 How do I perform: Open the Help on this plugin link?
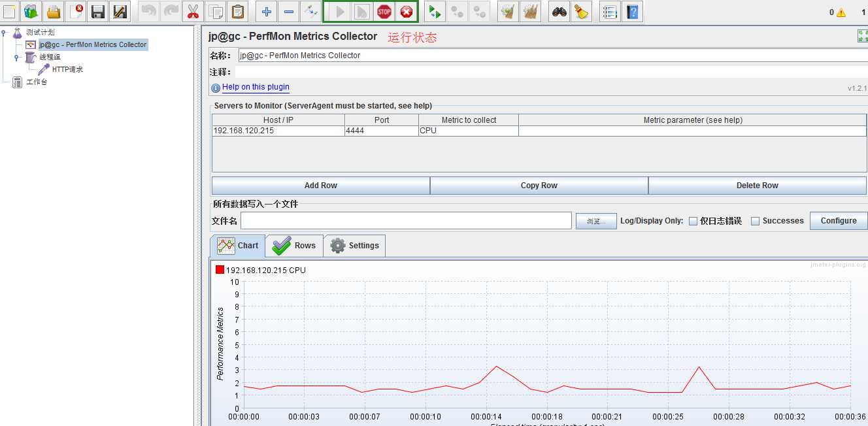tap(256, 87)
